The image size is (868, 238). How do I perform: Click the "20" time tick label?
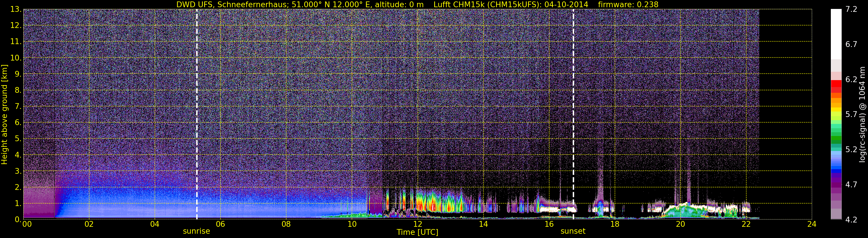pyautogui.click(x=680, y=224)
